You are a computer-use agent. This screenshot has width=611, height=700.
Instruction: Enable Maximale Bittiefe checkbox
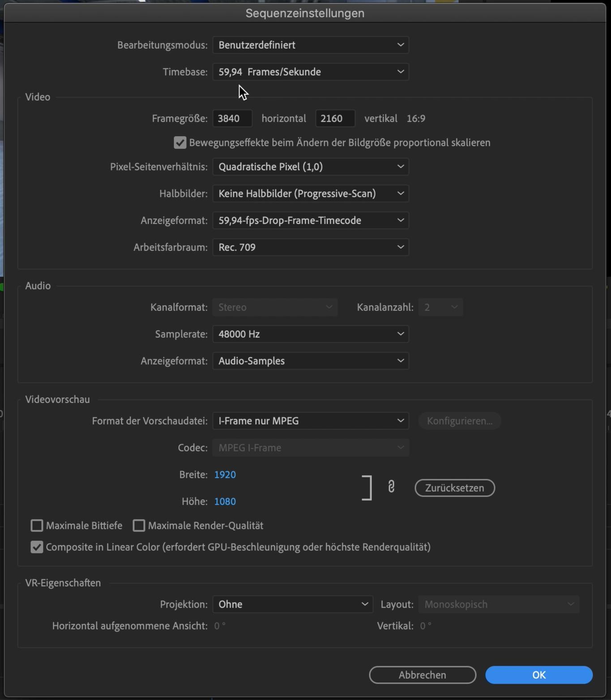[37, 526]
